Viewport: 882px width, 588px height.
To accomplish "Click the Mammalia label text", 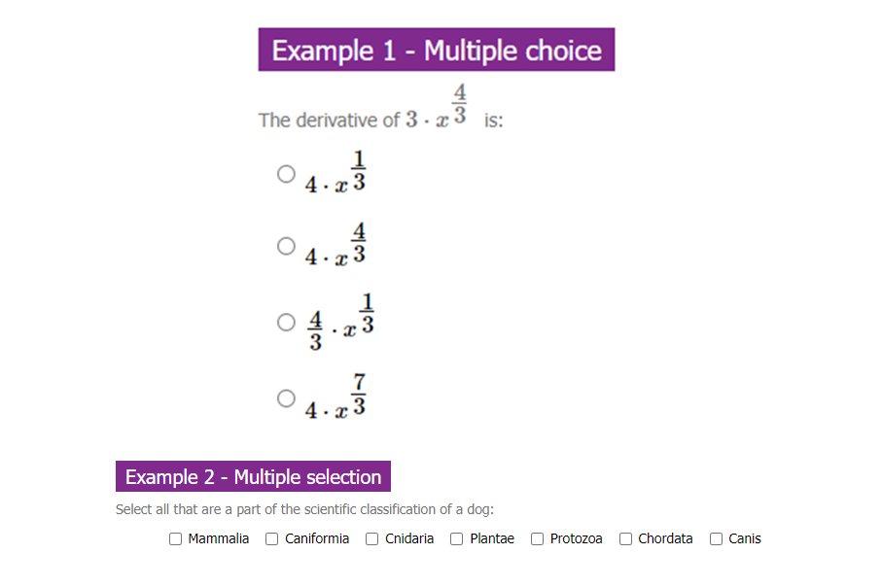I will click(x=218, y=538).
